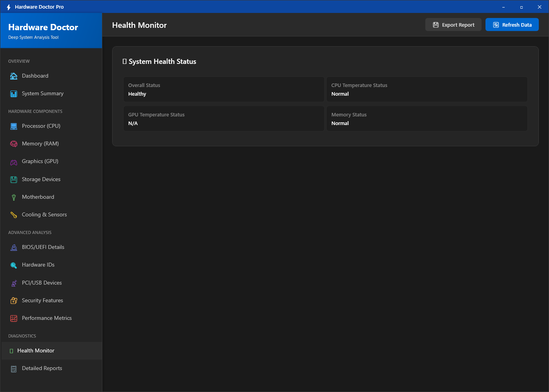Screen dimensions: 549x392
Task: Show Hardware IDs page
Action: click(x=52, y=265)
